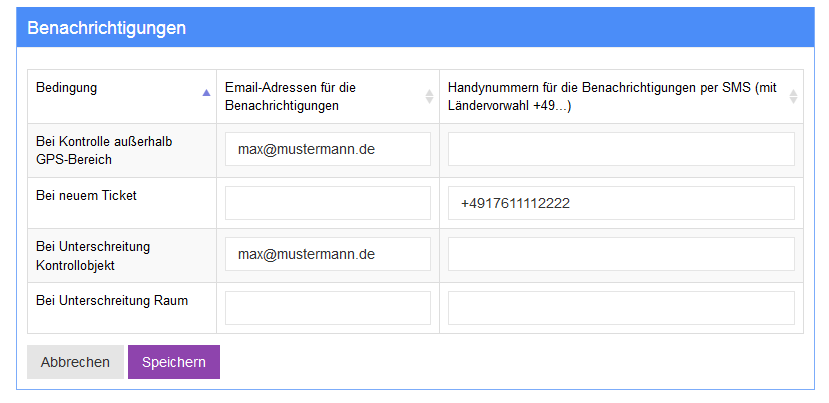The height and width of the screenshot is (403, 829).
Task: Click the Benachrichtigungen panel title
Action: pyautogui.click(x=106, y=28)
